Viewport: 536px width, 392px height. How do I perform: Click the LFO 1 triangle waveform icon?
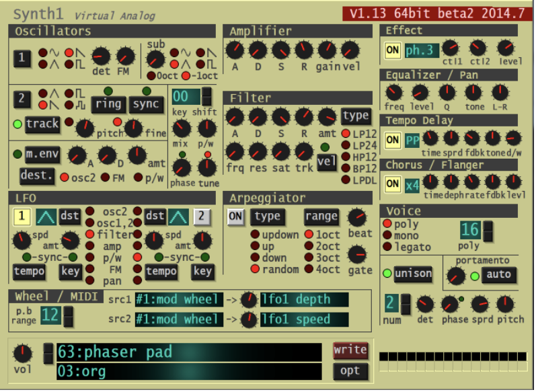tap(46, 216)
